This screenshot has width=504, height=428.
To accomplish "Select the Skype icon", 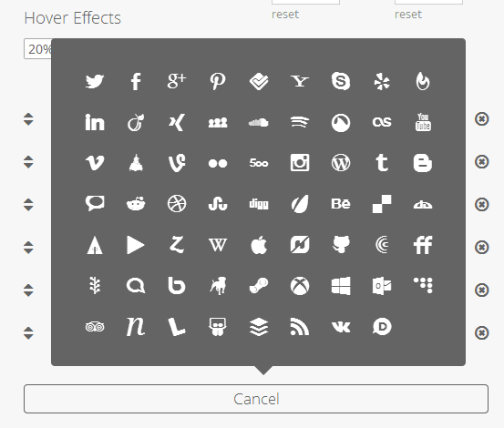I will point(341,81).
